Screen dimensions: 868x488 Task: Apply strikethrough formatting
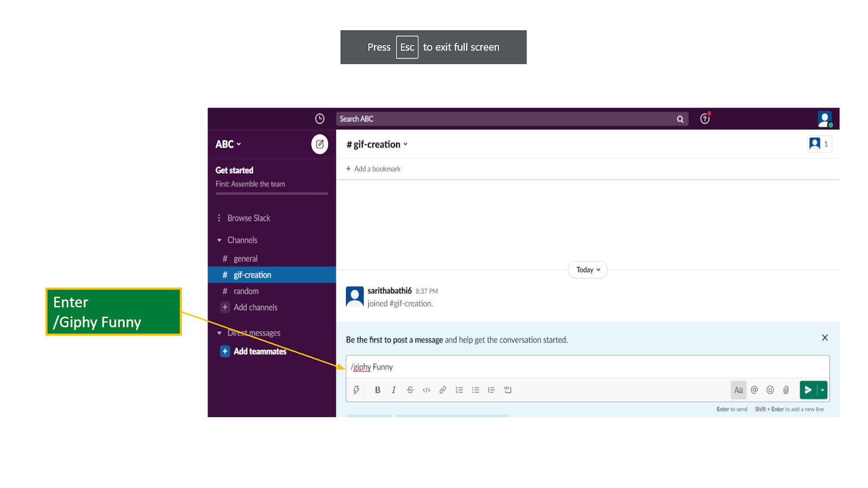coord(410,389)
